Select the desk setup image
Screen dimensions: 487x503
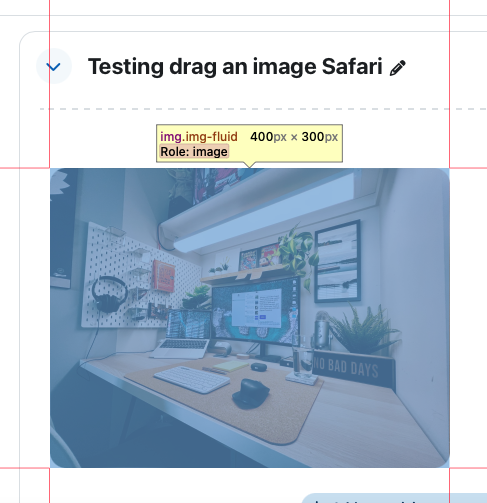click(x=250, y=318)
